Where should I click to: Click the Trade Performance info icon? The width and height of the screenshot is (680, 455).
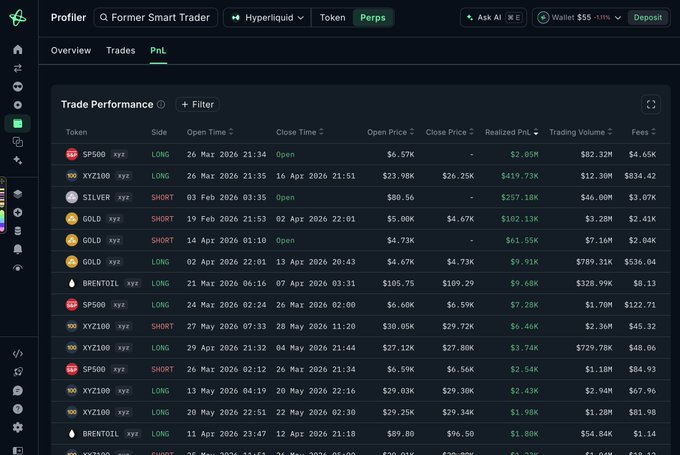click(161, 105)
